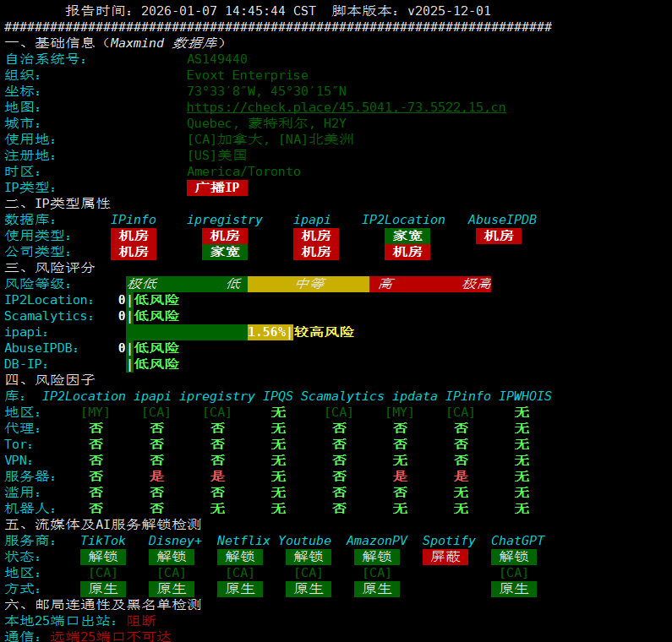Click the green 家宽 badge under ipregistry
Screen dimensions: 672x642
pos(225,252)
